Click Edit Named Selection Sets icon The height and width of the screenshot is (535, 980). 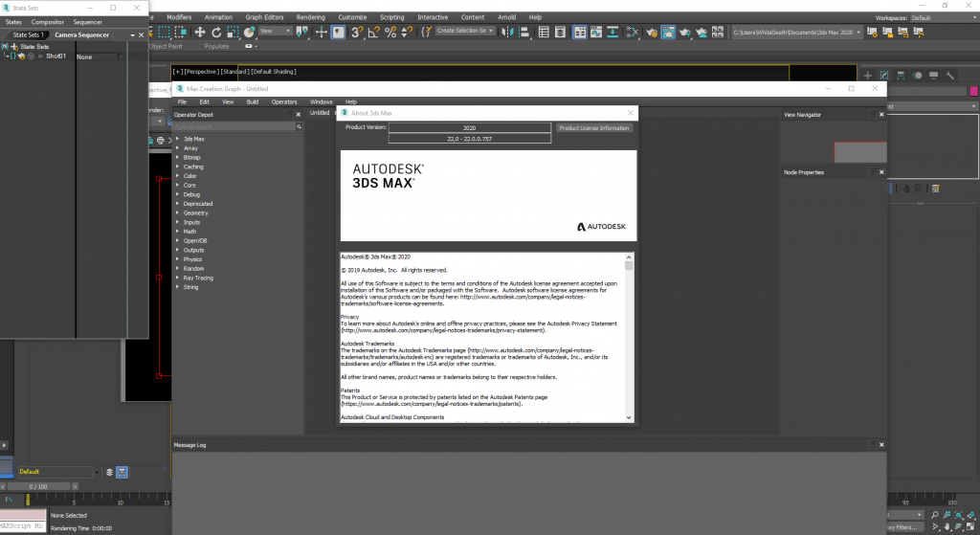click(x=426, y=32)
